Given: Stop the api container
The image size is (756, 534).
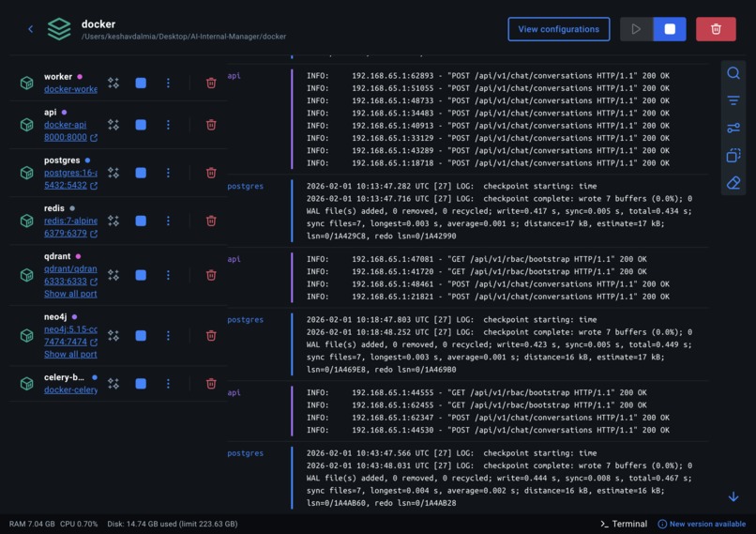Looking at the screenshot, I should 141,125.
